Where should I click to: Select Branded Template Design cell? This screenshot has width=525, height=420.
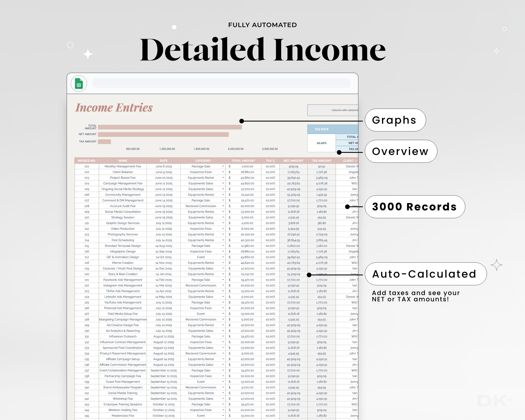(123, 246)
